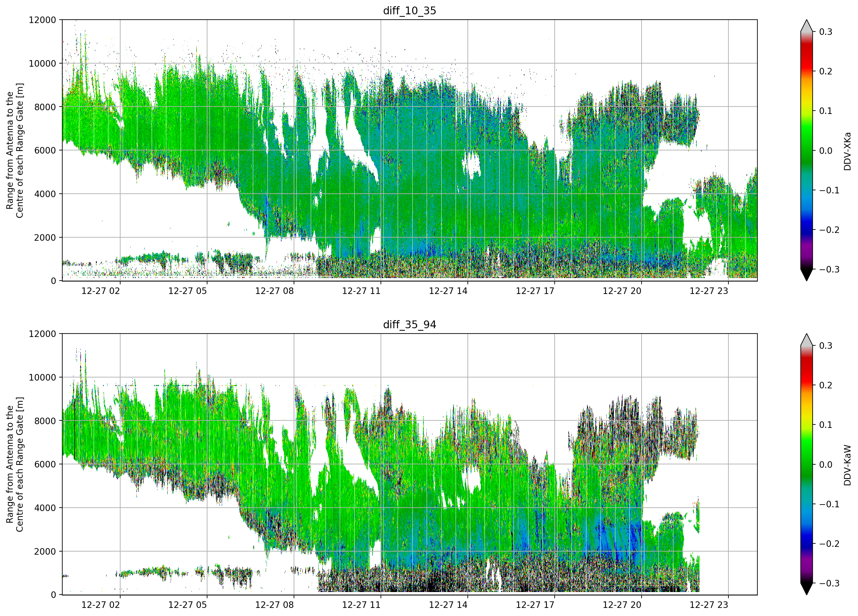Screen dimensions: 858x616
Task: Click the 6000 y-tick of diff_35_94 plot
Action: coord(45,465)
